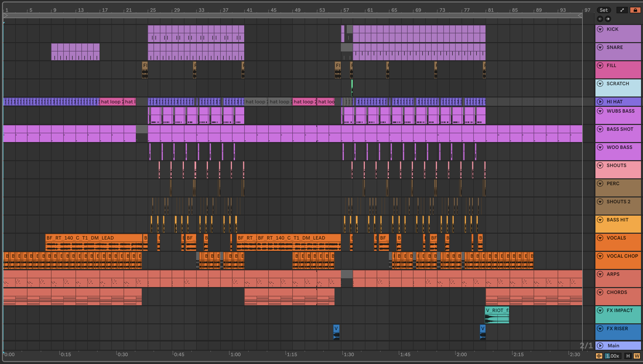Viewport: 643px width, 364px height.
Task: Toggle the H height optimize button
Action: coord(628,356)
